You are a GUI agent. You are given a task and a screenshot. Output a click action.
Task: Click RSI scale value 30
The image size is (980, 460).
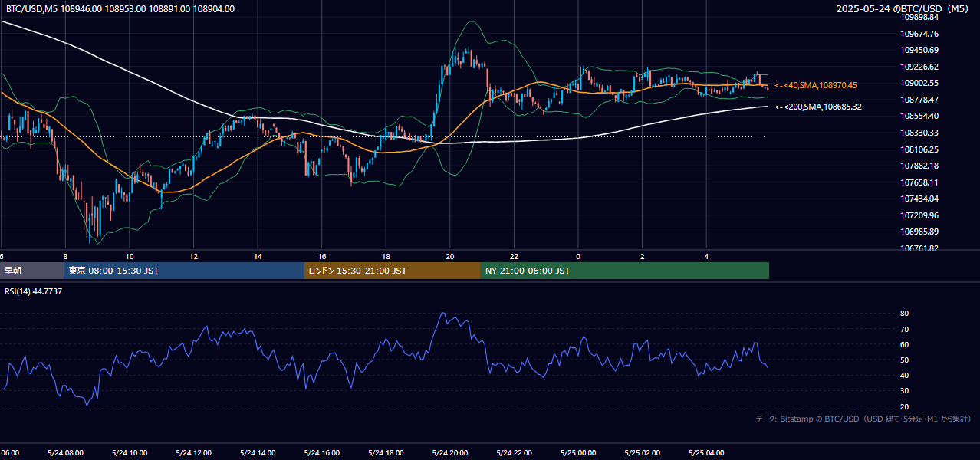(x=904, y=391)
